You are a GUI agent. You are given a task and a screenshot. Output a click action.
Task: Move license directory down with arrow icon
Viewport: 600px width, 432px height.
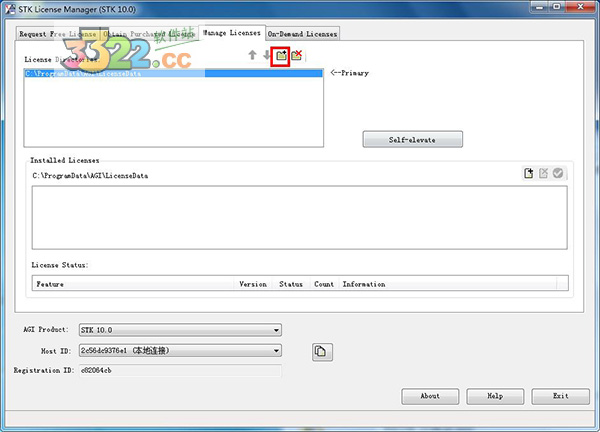click(266, 55)
